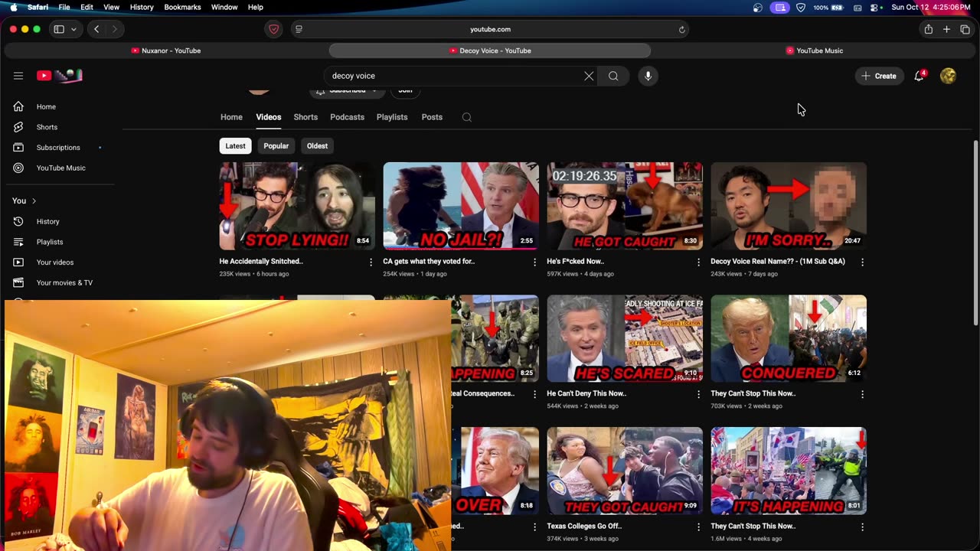Open 'Decoy Voice Real Name??' video title

coord(778,261)
